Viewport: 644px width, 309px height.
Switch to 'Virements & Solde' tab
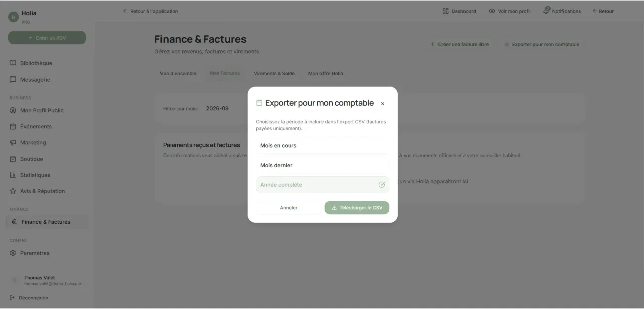(274, 73)
